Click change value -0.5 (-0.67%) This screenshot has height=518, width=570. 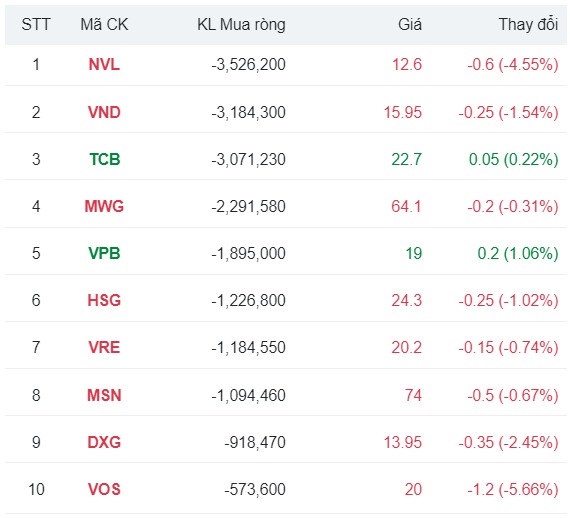point(513,395)
